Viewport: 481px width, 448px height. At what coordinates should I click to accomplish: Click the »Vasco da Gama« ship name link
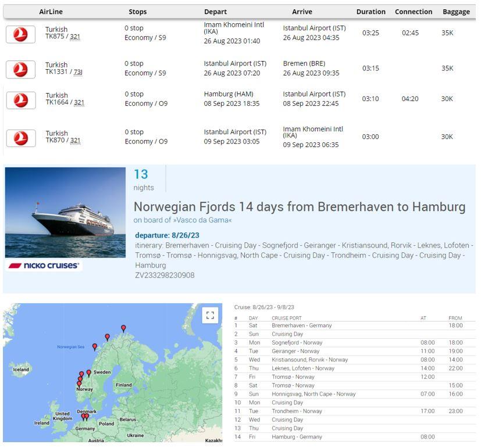[x=183, y=220]
